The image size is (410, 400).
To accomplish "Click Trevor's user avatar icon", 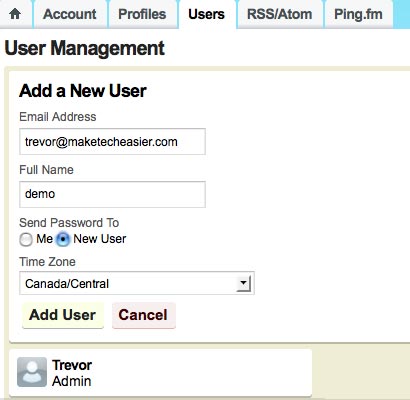I will pyautogui.click(x=32, y=372).
